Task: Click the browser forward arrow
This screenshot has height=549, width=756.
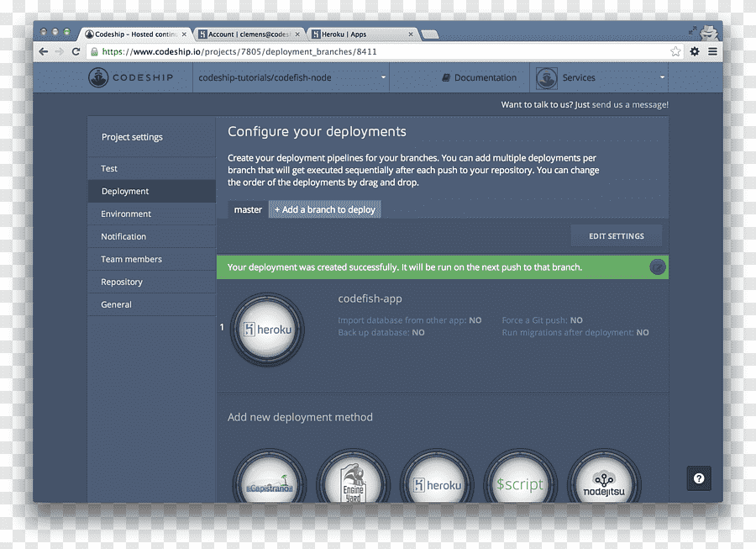Action: point(60,51)
